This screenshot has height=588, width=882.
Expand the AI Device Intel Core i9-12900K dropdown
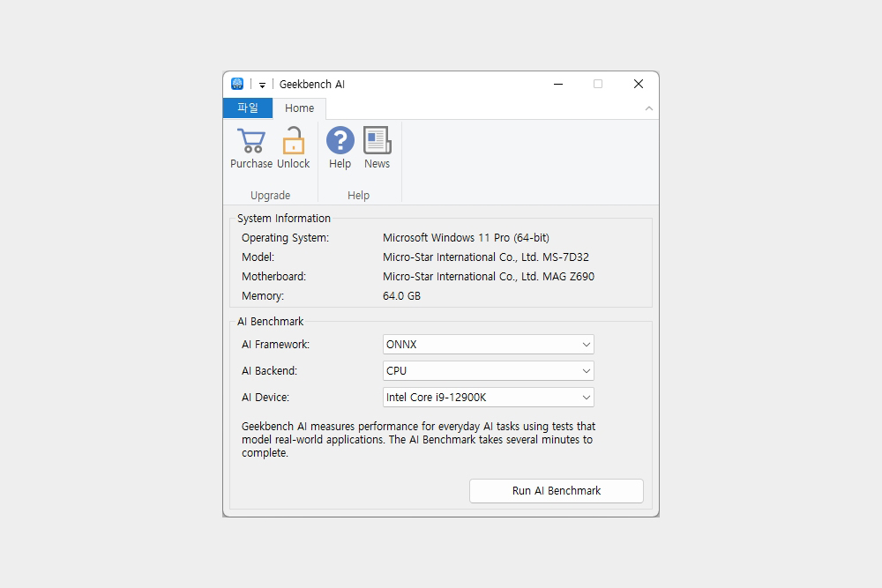489,398
